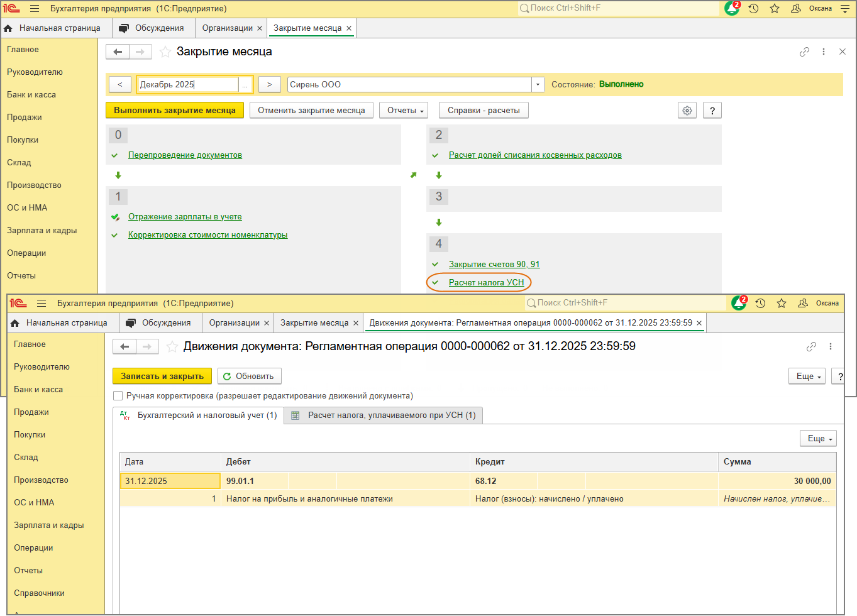Image resolution: width=857 pixels, height=616 pixels.
Task: Copy link to Движения документа form
Action: pos(811,346)
